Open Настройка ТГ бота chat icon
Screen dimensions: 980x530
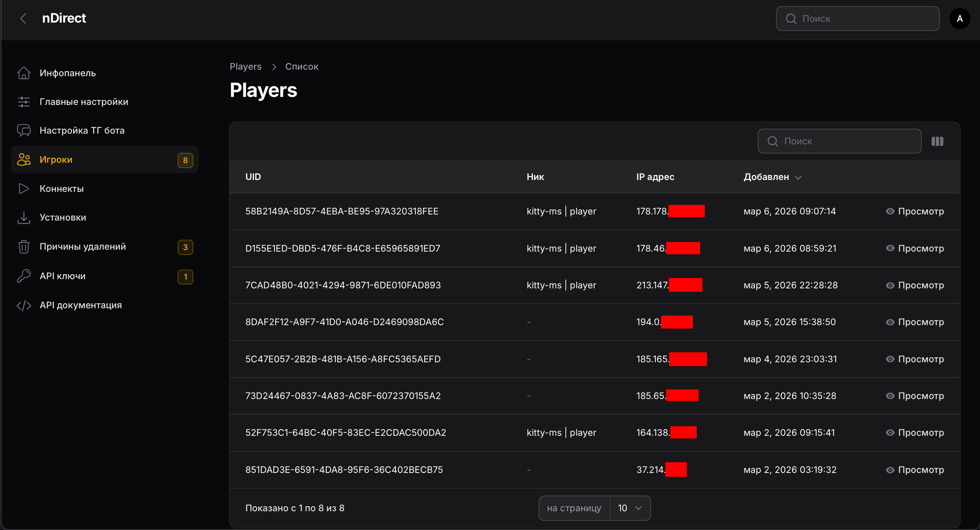point(24,131)
